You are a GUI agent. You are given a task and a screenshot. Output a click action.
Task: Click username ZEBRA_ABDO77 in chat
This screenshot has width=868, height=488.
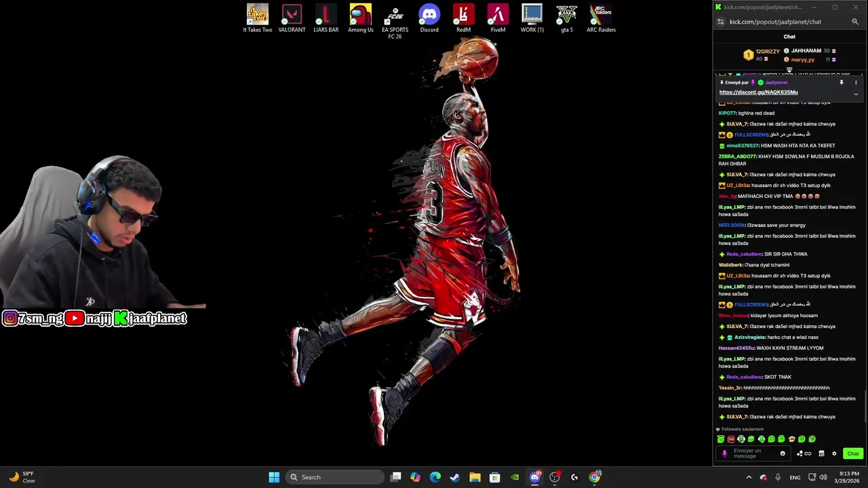click(x=737, y=157)
